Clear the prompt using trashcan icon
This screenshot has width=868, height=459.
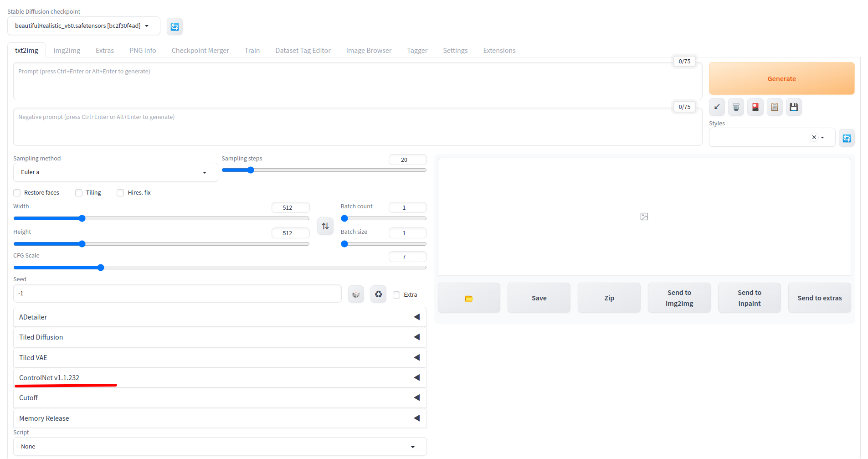[736, 107]
